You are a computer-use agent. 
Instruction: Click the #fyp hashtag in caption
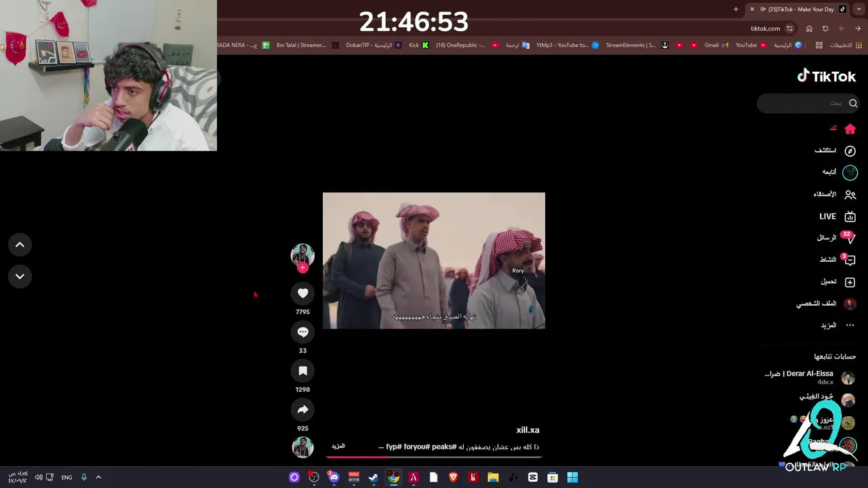[393, 447]
